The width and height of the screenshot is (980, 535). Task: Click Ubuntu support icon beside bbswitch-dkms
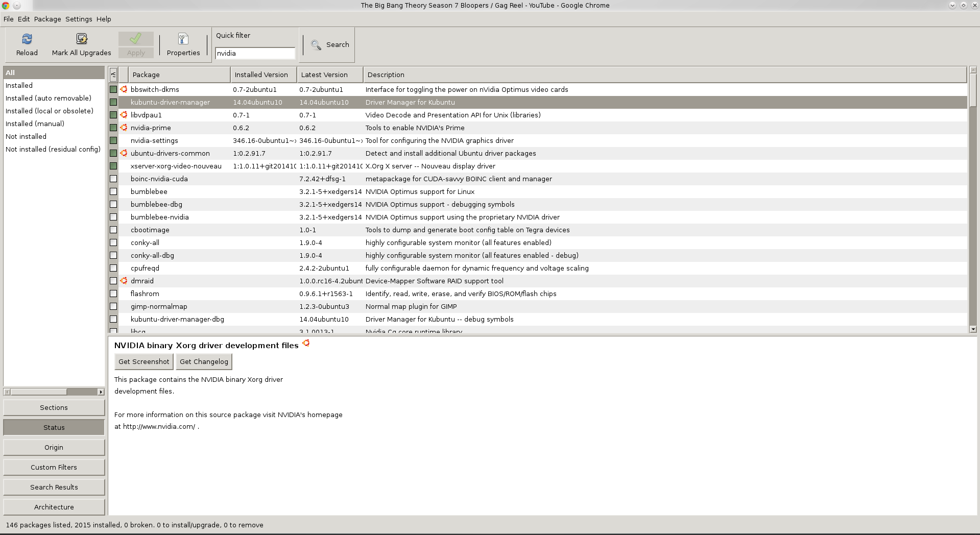[x=124, y=89]
